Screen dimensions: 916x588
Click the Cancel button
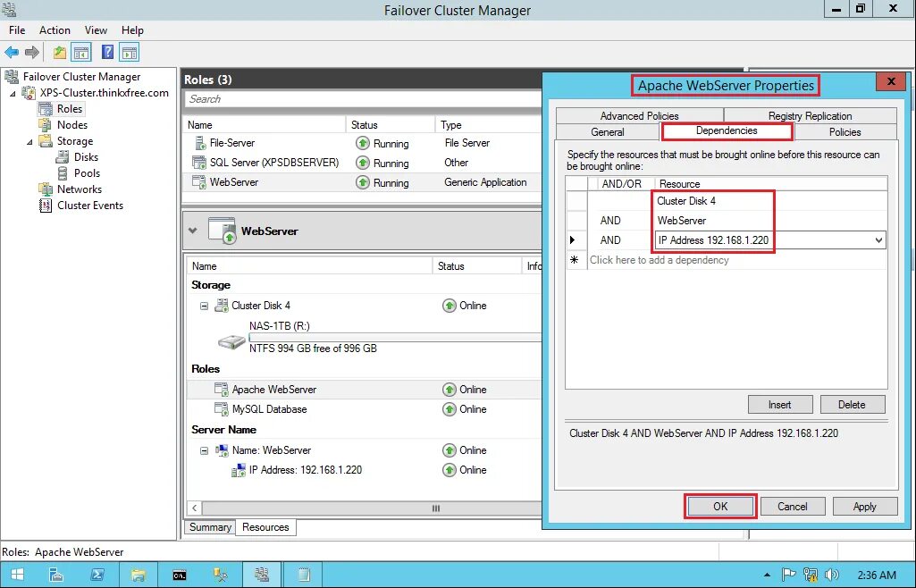point(792,507)
